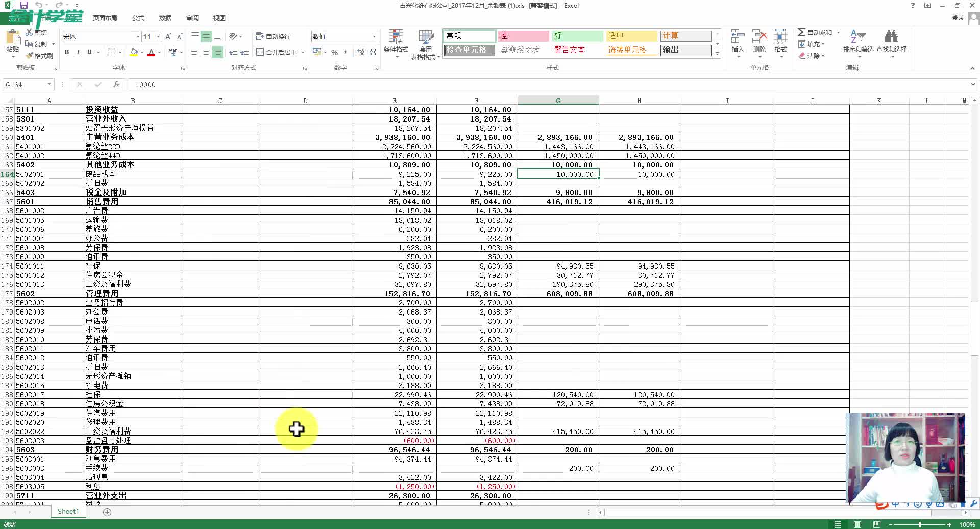Open the 页面布局 ribbon tab
Screen dimensions: 980x529
(x=105, y=18)
